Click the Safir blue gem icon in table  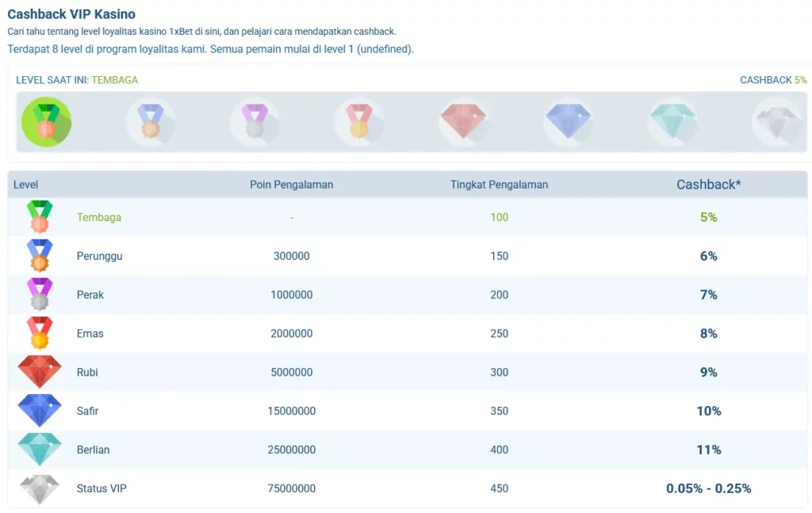[x=40, y=411]
